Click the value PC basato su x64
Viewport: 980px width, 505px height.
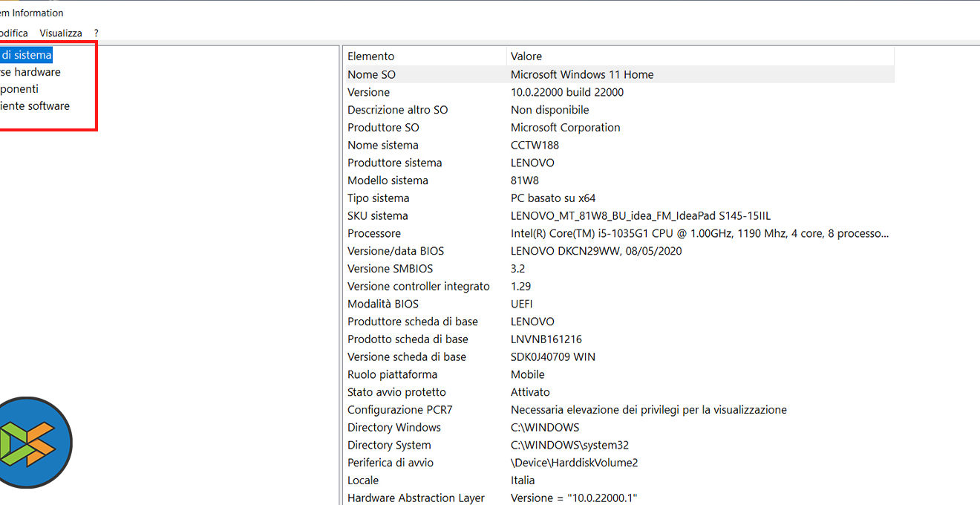point(553,198)
